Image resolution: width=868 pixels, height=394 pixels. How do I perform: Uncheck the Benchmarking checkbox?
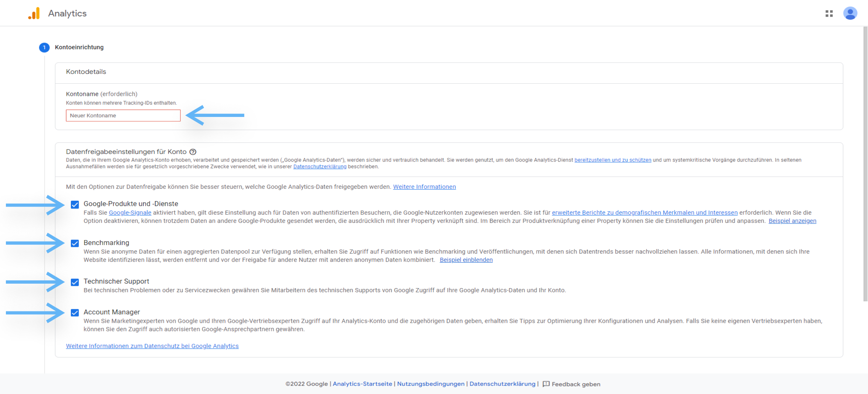pyautogui.click(x=75, y=243)
